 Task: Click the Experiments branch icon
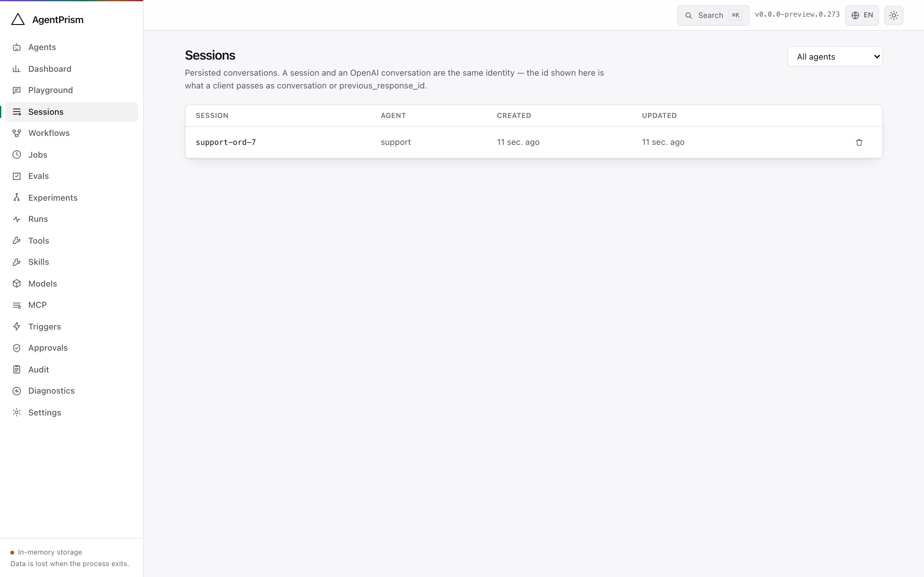(x=16, y=198)
